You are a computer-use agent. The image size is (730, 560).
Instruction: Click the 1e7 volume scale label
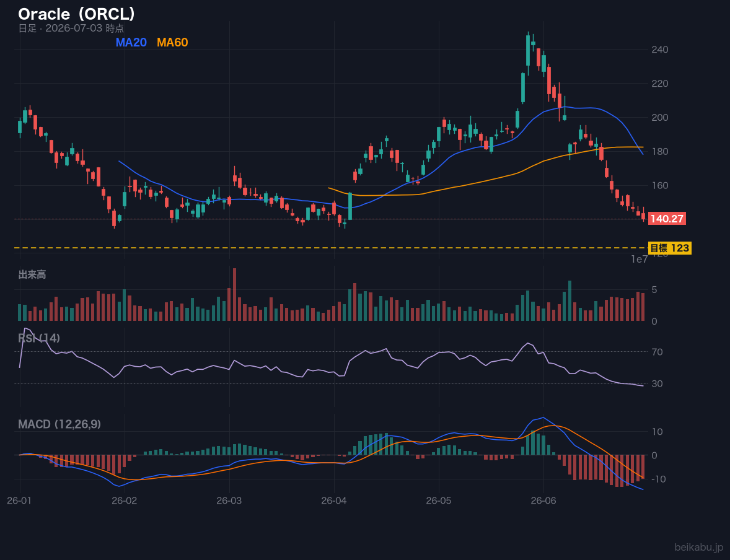coord(640,260)
